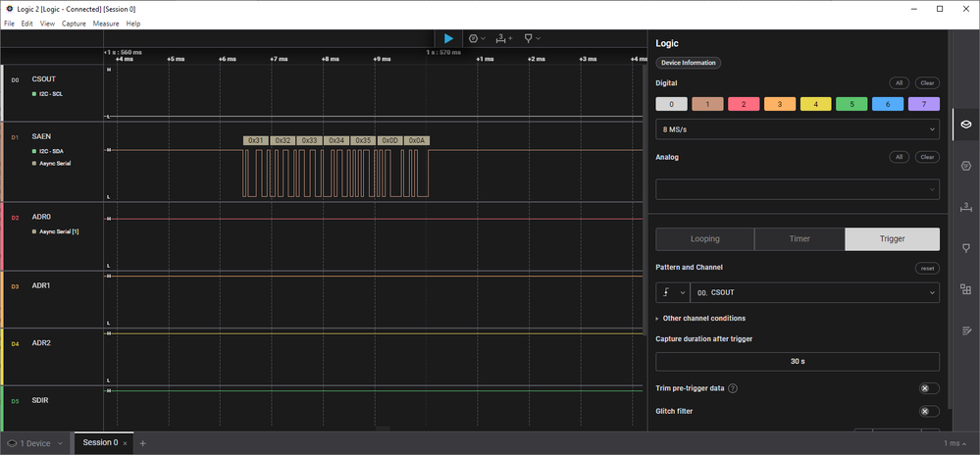The width and height of the screenshot is (980, 455).
Task: Click Clear for Digital channels
Action: (x=927, y=83)
